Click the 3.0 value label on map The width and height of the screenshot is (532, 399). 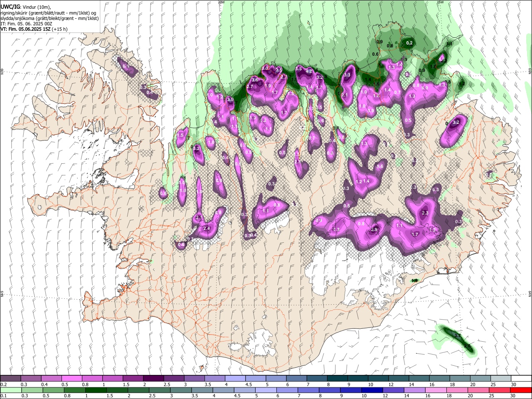[x=265, y=68]
